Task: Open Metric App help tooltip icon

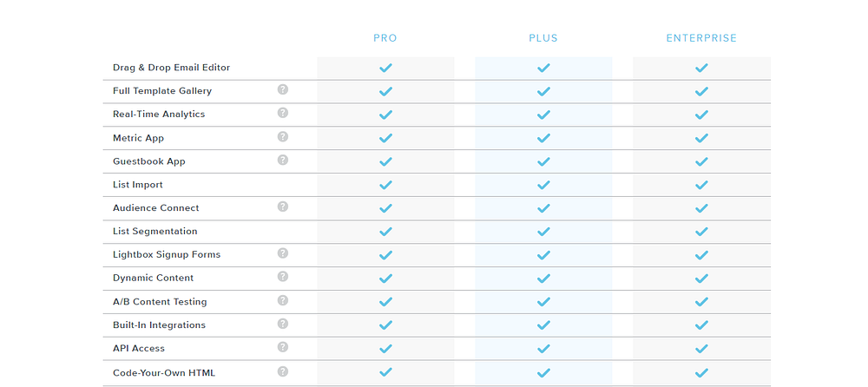Action: (x=283, y=136)
